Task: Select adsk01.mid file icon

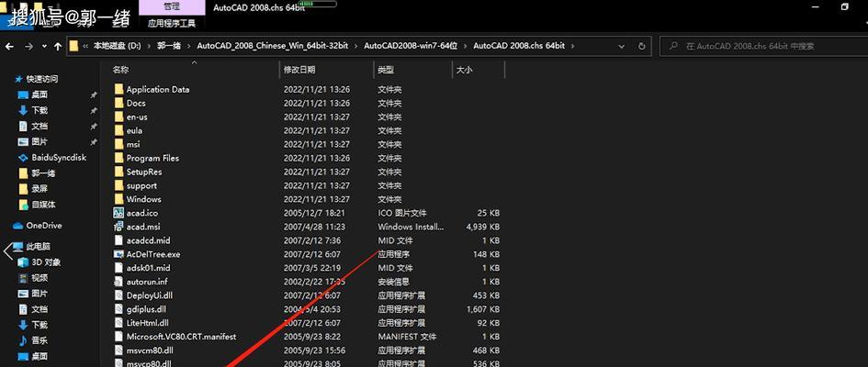Action: pos(118,268)
